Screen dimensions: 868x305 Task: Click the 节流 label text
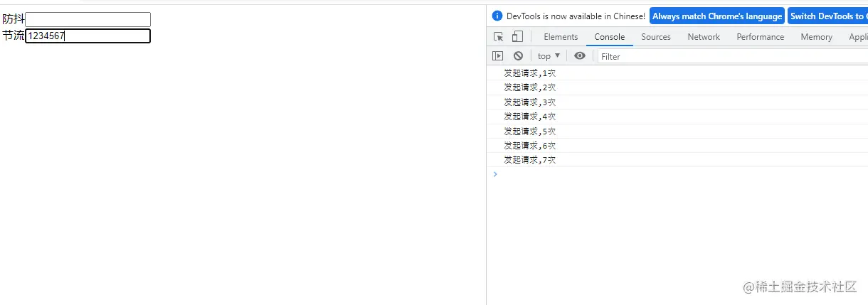(14, 36)
